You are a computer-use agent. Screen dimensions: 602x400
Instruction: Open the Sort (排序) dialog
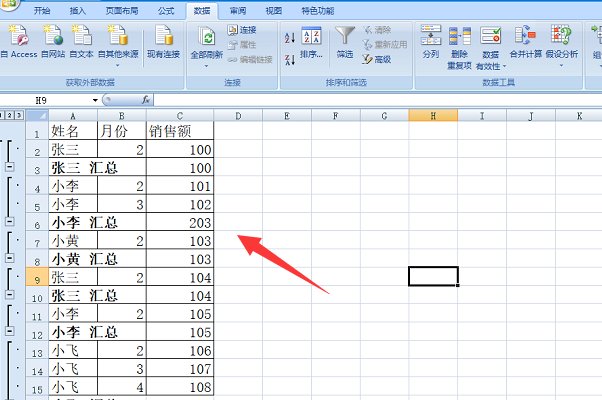point(311,43)
